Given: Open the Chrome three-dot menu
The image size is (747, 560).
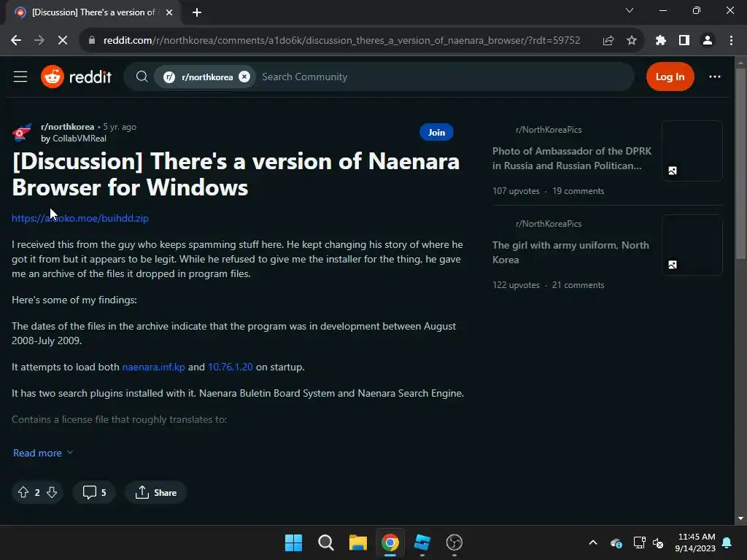Looking at the screenshot, I should [731, 41].
